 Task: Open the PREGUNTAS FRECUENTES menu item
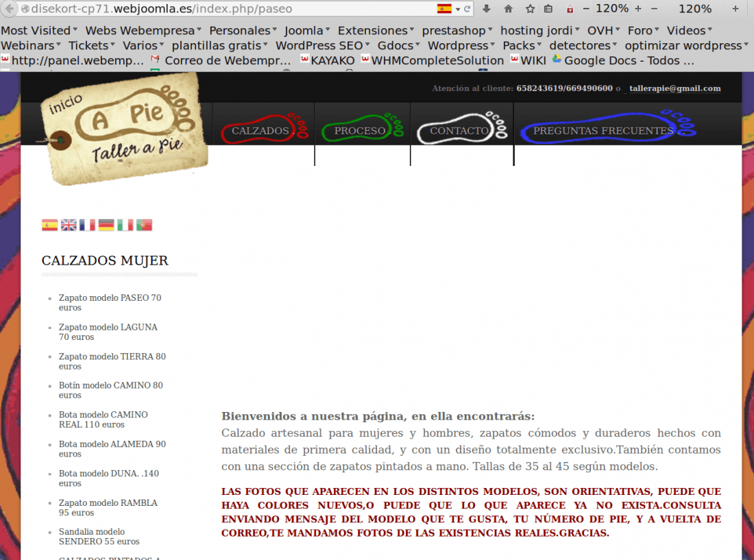608,130
